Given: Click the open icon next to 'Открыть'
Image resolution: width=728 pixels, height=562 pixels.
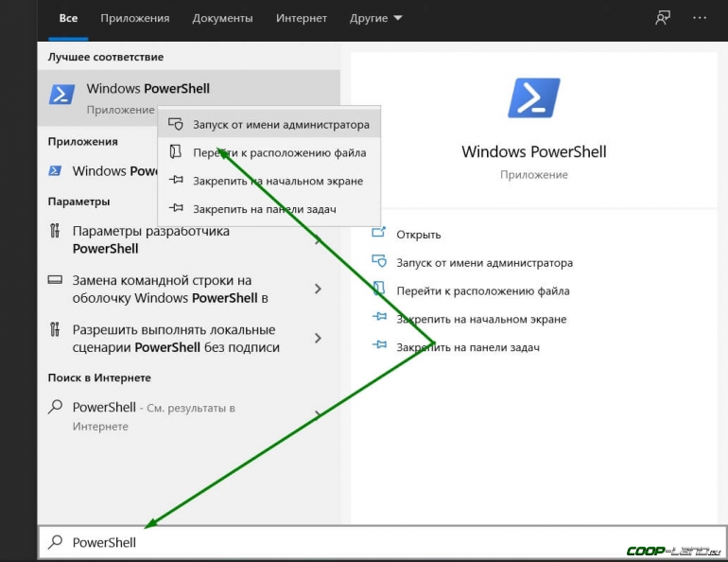Looking at the screenshot, I should click(x=379, y=234).
